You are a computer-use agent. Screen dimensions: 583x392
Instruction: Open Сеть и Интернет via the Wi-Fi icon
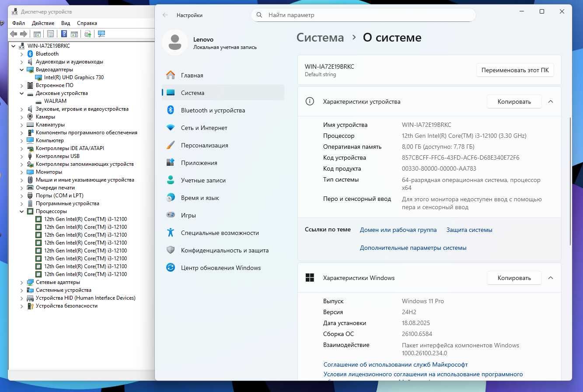coord(171,128)
